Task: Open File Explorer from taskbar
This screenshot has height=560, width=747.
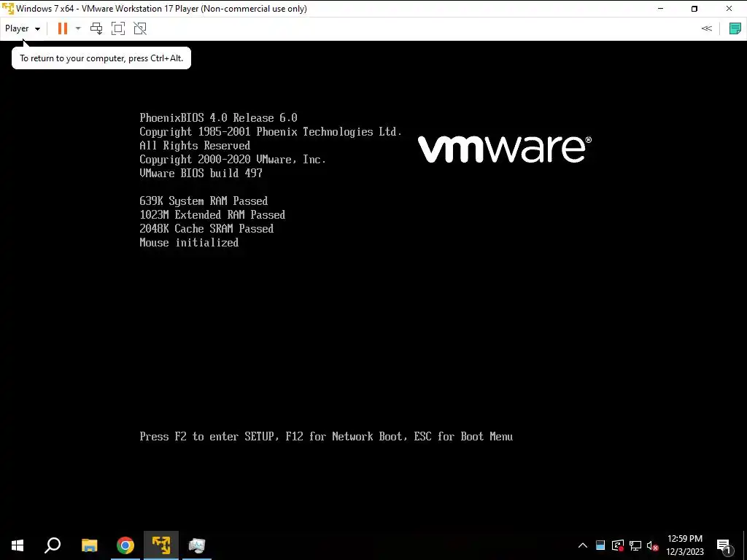Action: pos(89,545)
